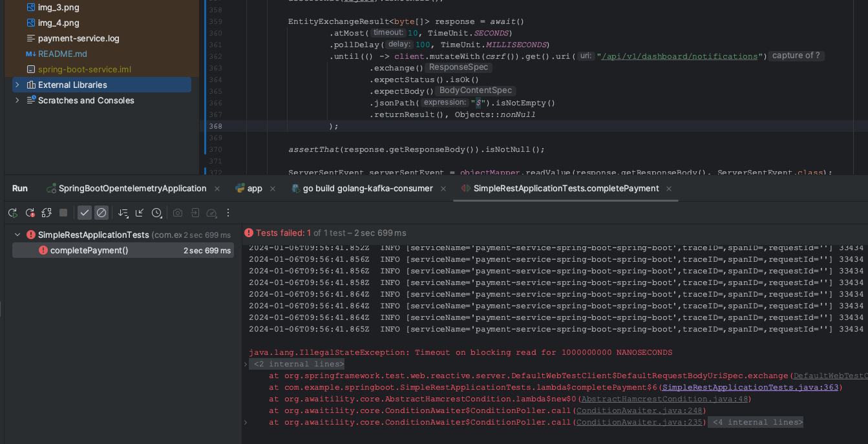Click fold arrow beside ConditionAwaiter.java:235 line
This screenshot has width=868, height=444.
coord(245,422)
